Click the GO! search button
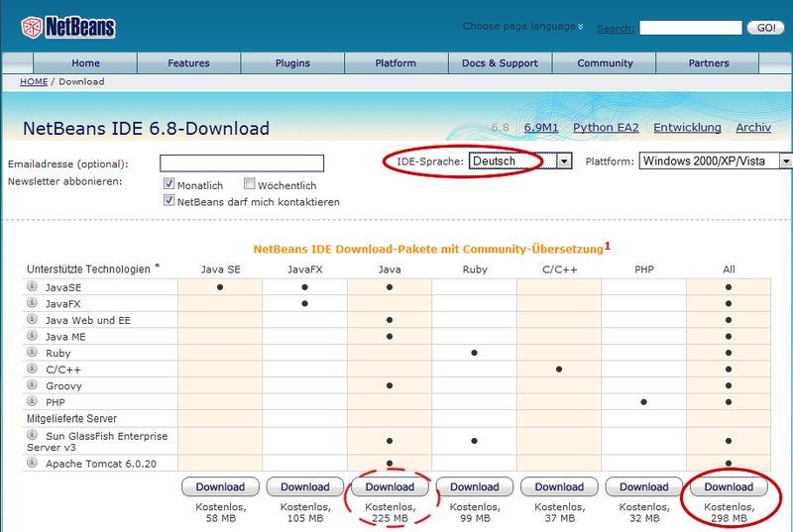The height and width of the screenshot is (532, 793). tap(765, 28)
